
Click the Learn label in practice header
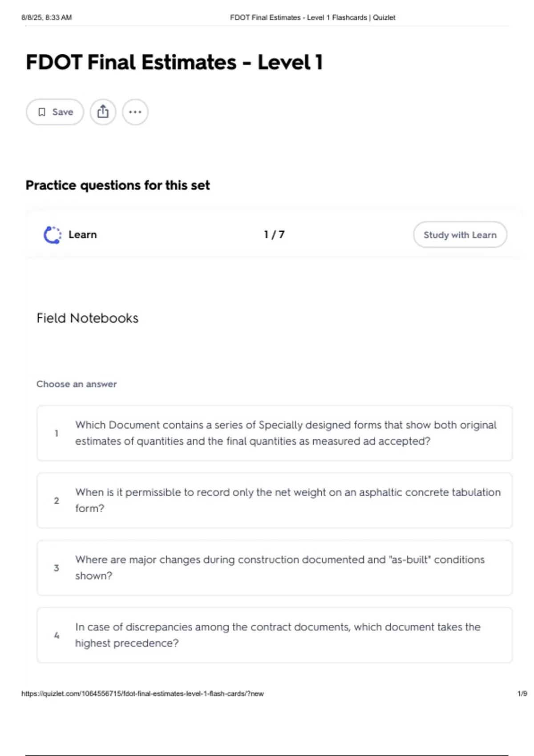point(83,234)
